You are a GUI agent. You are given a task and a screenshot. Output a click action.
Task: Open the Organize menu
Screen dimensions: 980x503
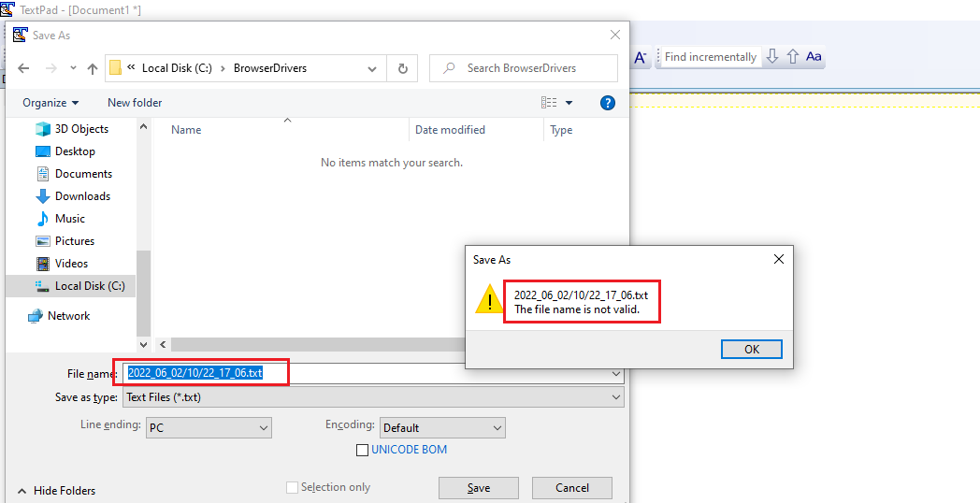coord(50,103)
